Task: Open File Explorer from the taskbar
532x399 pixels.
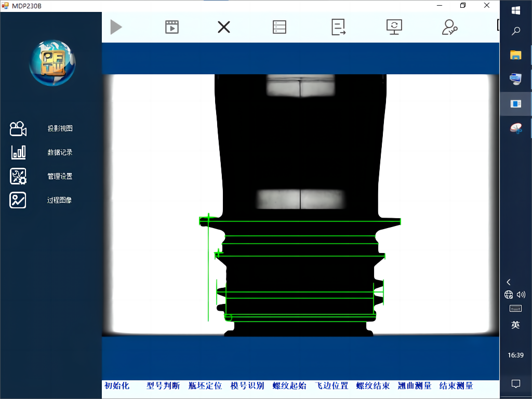Action: tap(516, 55)
